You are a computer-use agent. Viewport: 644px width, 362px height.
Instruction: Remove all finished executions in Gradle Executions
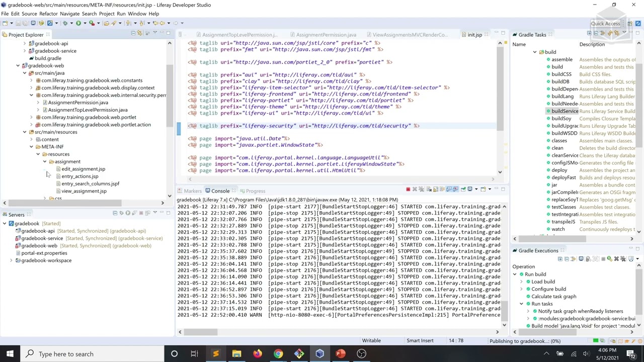click(623, 259)
